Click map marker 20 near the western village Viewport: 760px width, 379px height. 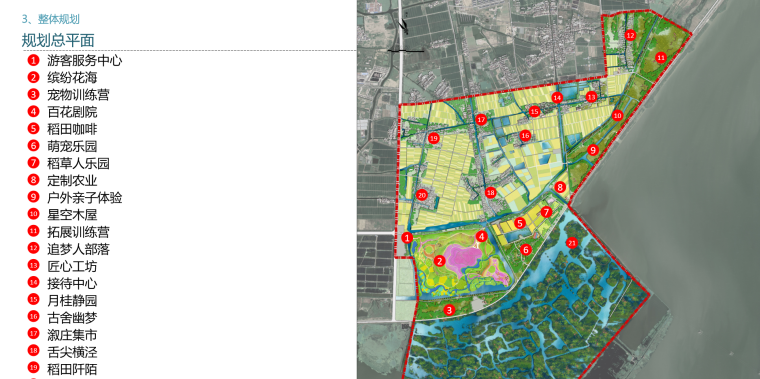tap(422, 196)
